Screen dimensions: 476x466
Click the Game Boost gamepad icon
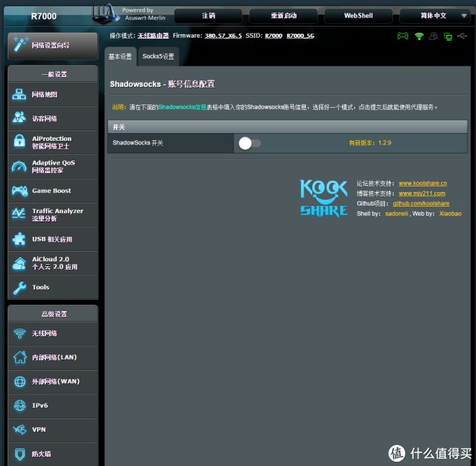coord(20,191)
